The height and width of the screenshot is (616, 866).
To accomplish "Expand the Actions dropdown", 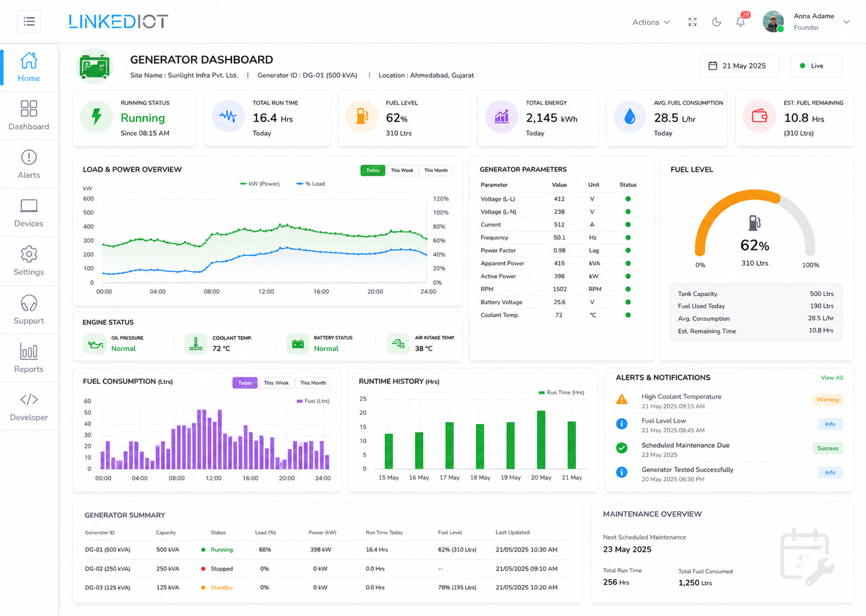I will 651,22.
